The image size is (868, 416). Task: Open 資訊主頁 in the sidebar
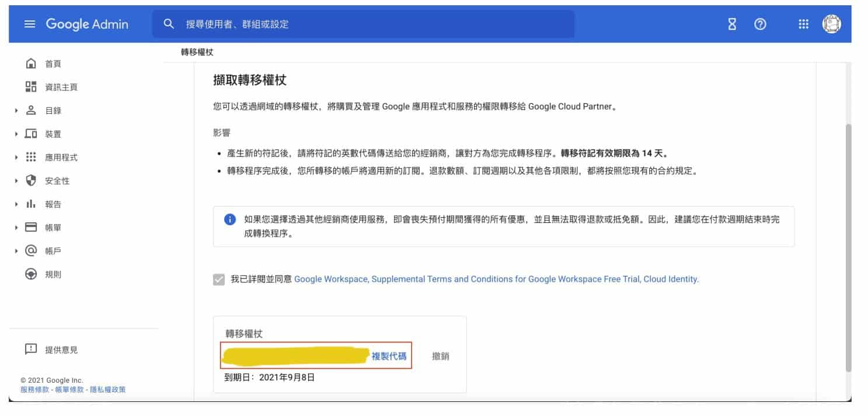pyautogui.click(x=61, y=87)
